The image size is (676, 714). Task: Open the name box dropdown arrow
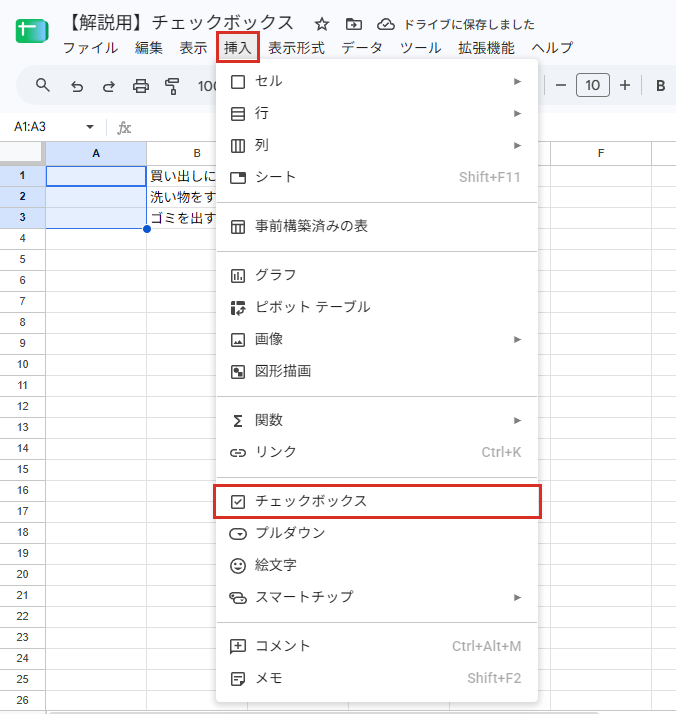pos(90,127)
